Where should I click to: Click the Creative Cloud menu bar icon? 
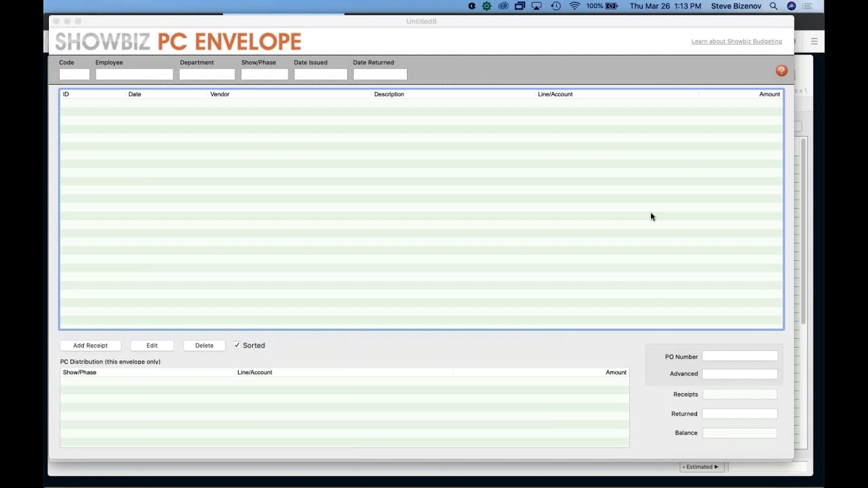pyautogui.click(x=503, y=6)
